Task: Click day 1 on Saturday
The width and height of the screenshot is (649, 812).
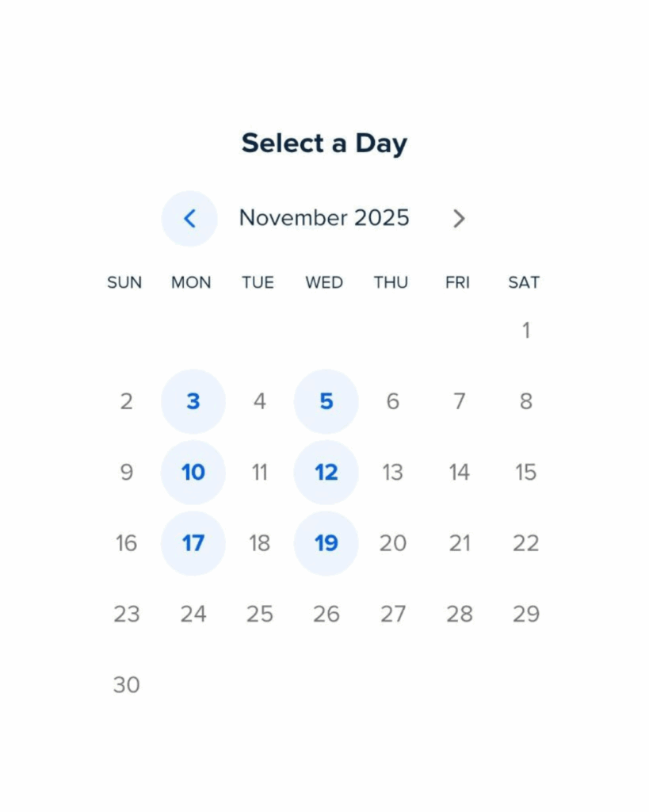Action: point(525,331)
